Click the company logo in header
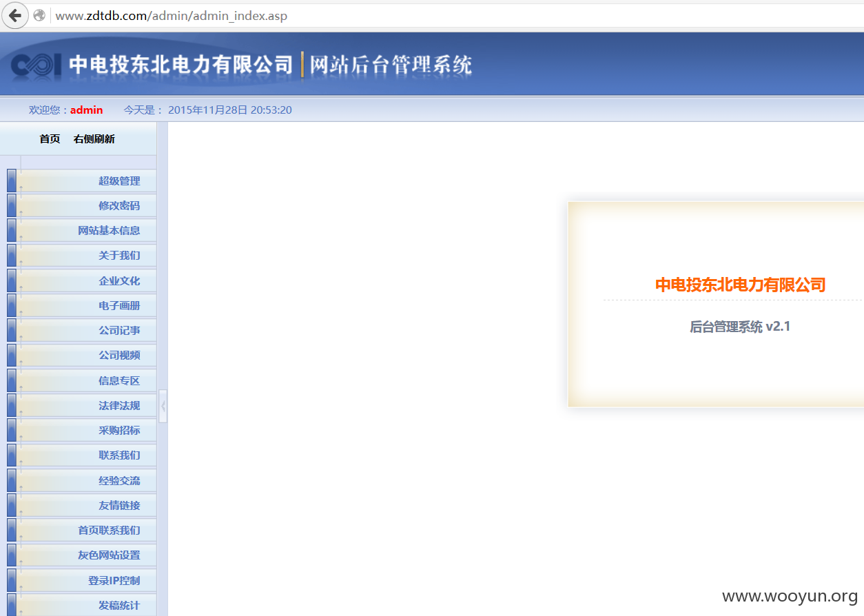Image resolution: width=864 pixels, height=616 pixels. click(x=37, y=65)
